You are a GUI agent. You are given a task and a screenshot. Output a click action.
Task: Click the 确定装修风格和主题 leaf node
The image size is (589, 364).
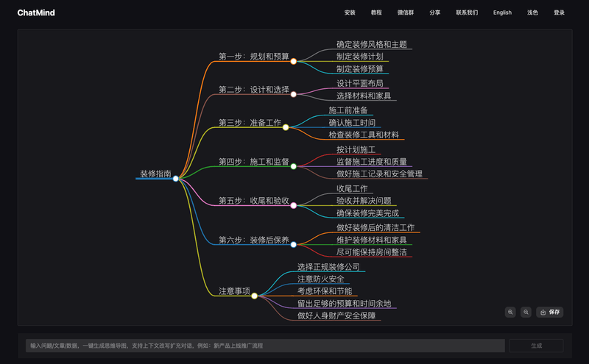coord(372,44)
